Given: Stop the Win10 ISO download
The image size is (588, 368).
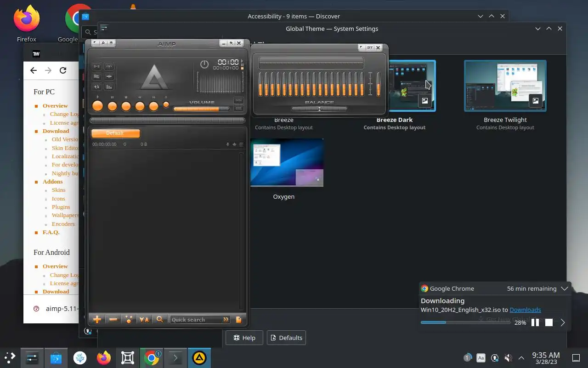Looking at the screenshot, I should click(x=548, y=322).
